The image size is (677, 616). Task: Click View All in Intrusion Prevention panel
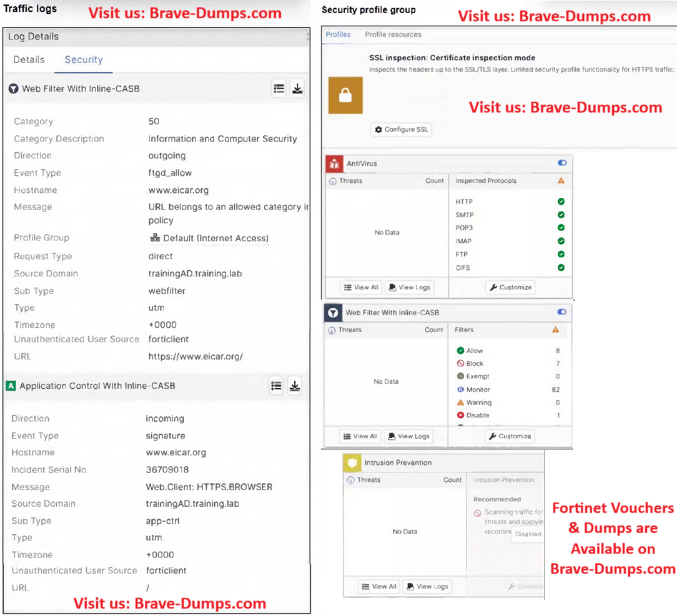coord(379,587)
